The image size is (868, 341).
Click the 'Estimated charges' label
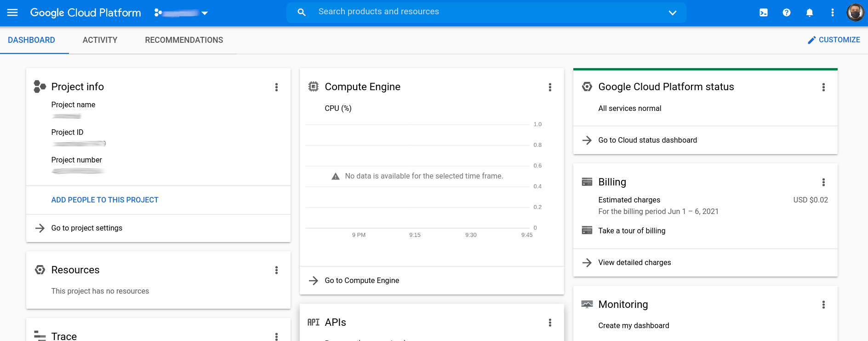click(629, 200)
